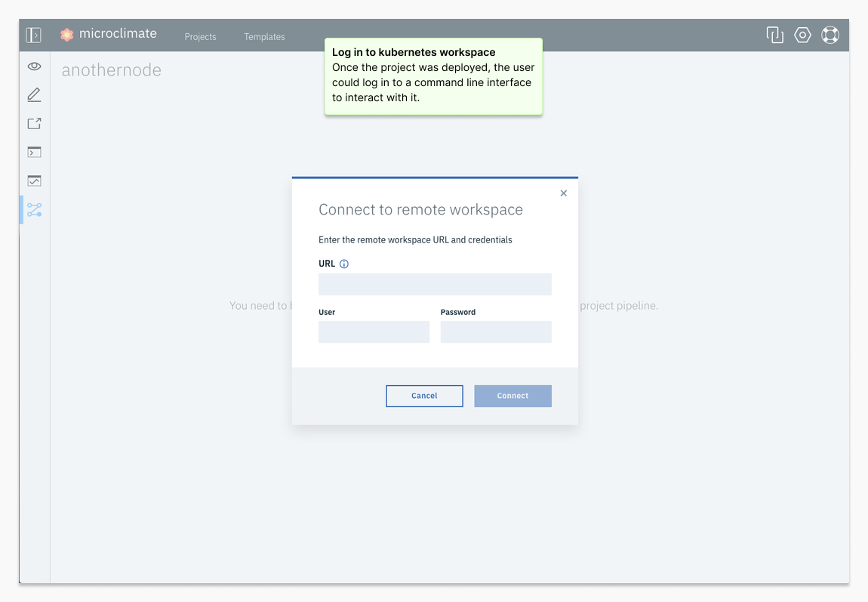Screen dimensions: 868x602
Task: Open the Templates menu
Action: click(x=264, y=36)
